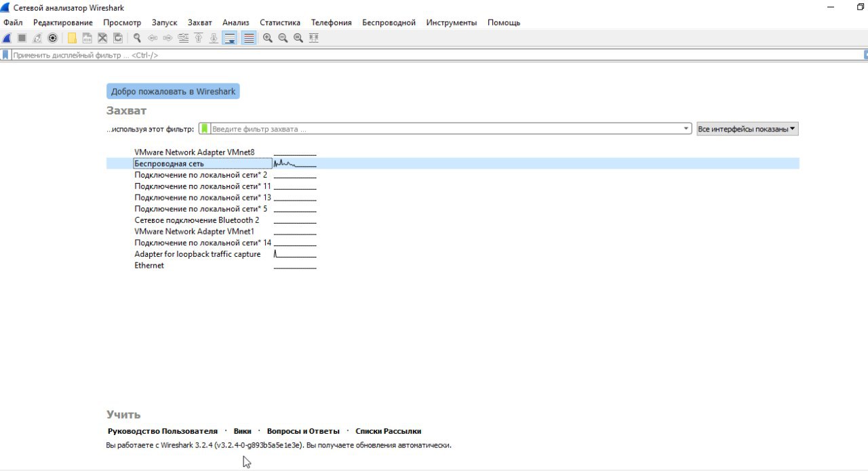The image size is (868, 471).
Task: Find a packet with magnifier icon
Action: (137, 38)
